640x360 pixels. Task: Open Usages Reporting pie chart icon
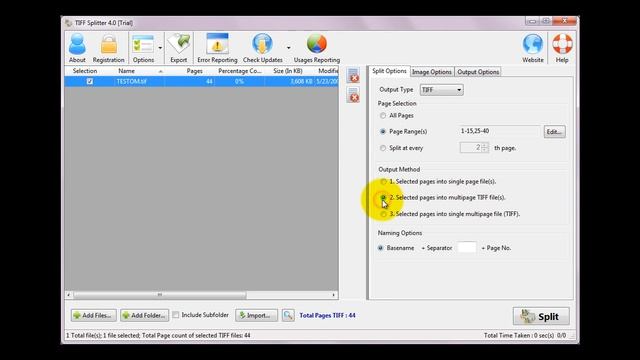coord(317,44)
